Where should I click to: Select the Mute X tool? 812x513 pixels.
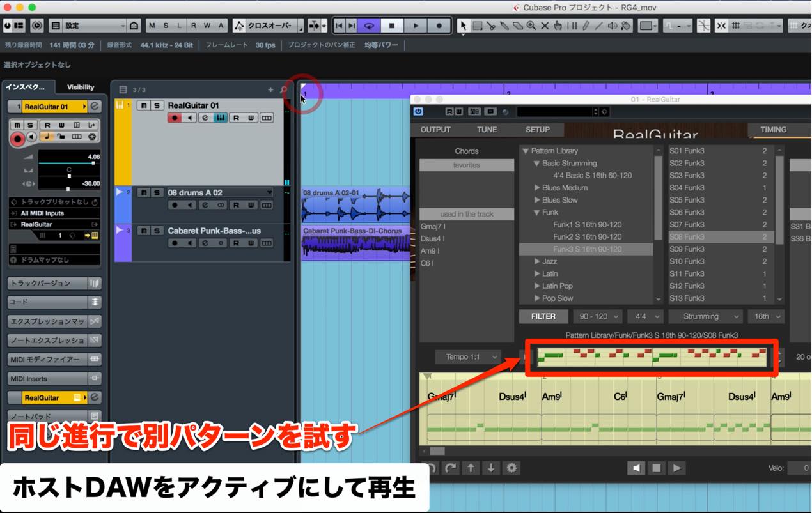point(545,26)
